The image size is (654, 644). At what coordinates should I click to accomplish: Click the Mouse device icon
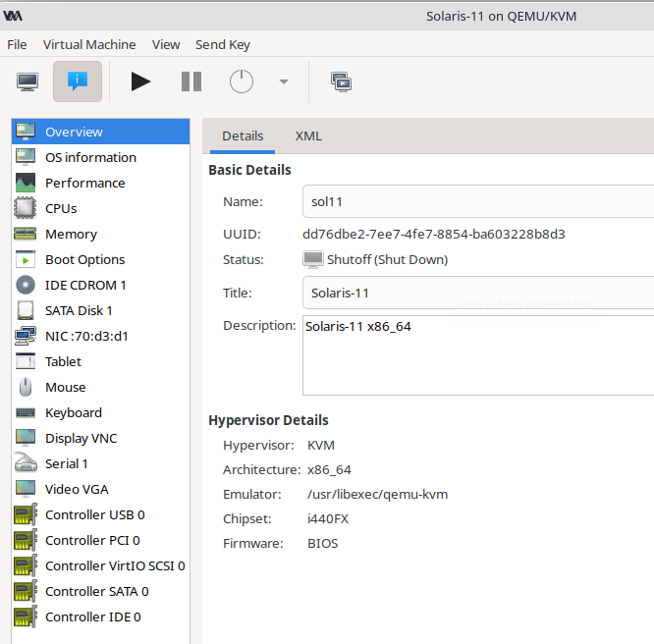(x=25, y=387)
